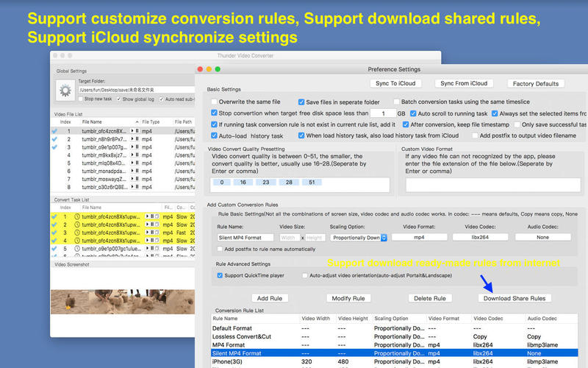The image size is (588, 368).
Task: Open the Video Format mp4 combo box
Action: (419, 237)
